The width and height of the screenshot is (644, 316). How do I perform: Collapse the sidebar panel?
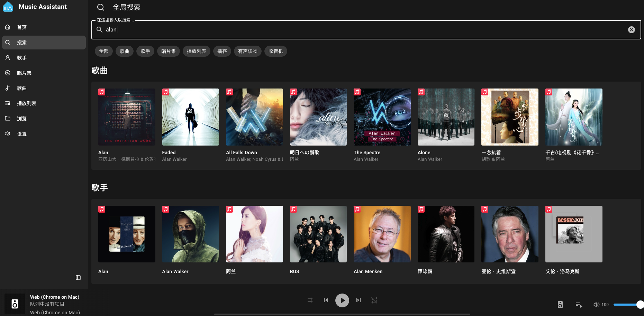coord(78,278)
